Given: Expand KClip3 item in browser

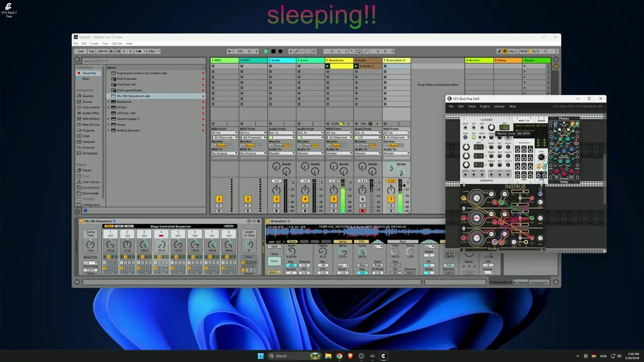Looking at the screenshot, I should (109, 107).
